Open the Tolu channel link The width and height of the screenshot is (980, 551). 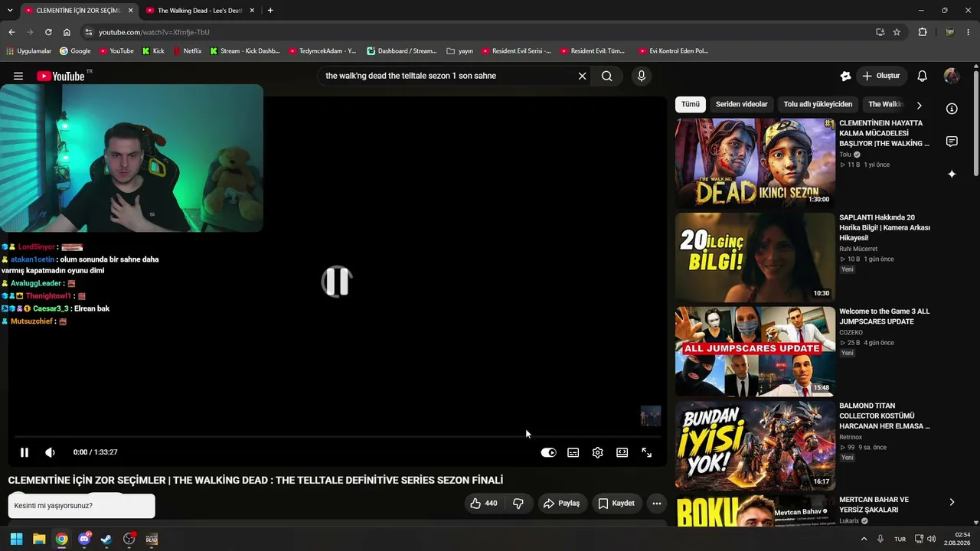845,155
